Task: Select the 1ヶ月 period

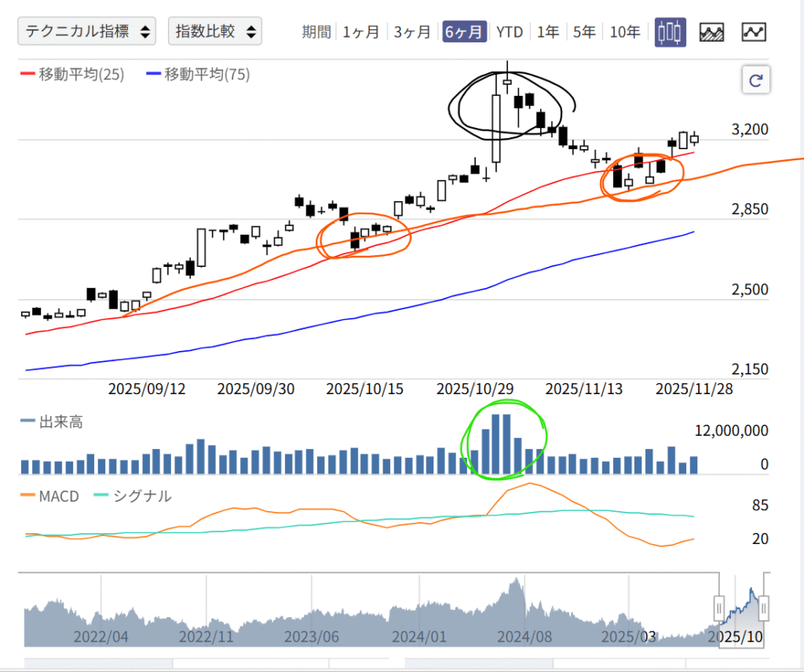Action: click(x=361, y=32)
